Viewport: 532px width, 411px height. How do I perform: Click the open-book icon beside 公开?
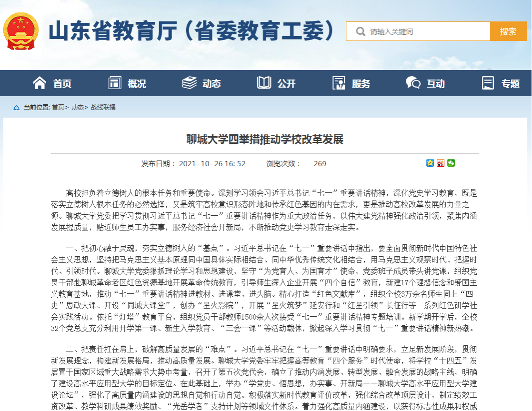pos(264,83)
